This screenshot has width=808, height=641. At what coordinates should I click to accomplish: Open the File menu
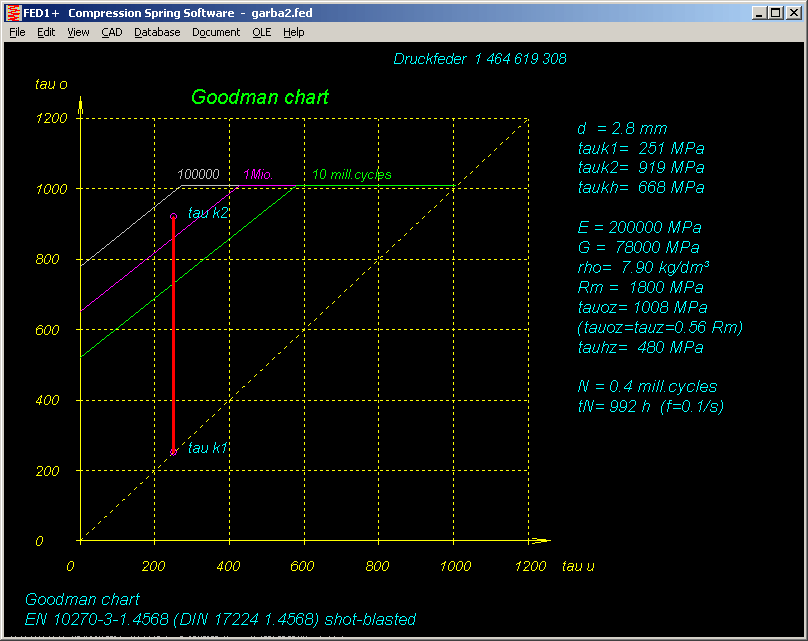pyautogui.click(x=17, y=32)
